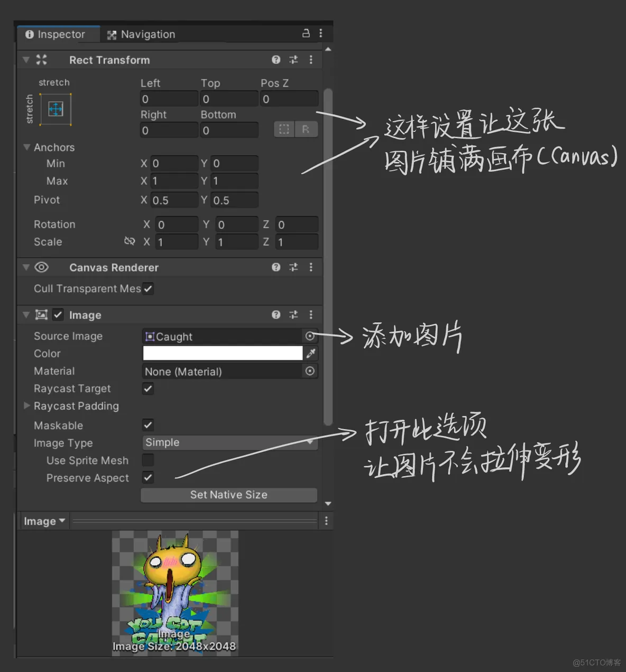626x672 pixels.
Task: Toggle Raw edit mode R button
Action: pos(306,129)
